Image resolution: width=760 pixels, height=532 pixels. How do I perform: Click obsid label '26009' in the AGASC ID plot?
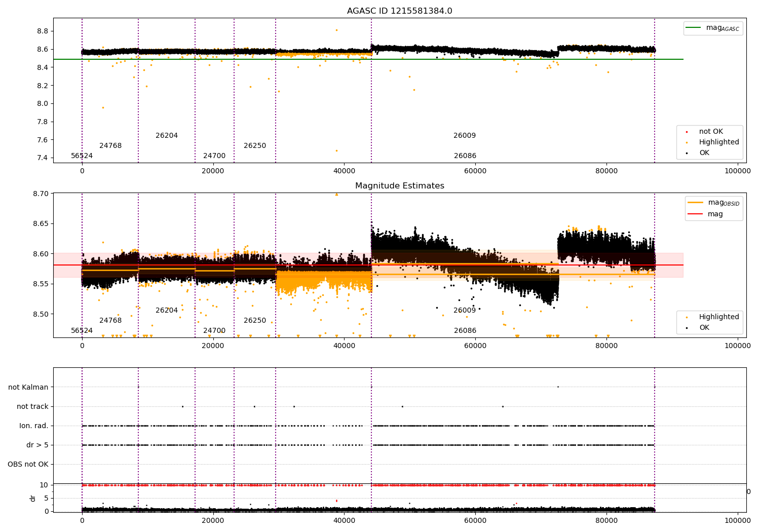coord(465,136)
